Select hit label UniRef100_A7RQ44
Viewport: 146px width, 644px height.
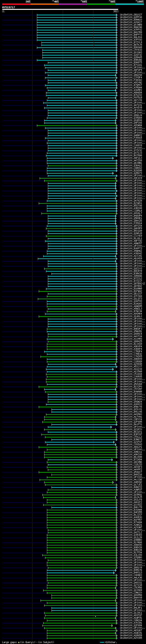pos(131,88)
